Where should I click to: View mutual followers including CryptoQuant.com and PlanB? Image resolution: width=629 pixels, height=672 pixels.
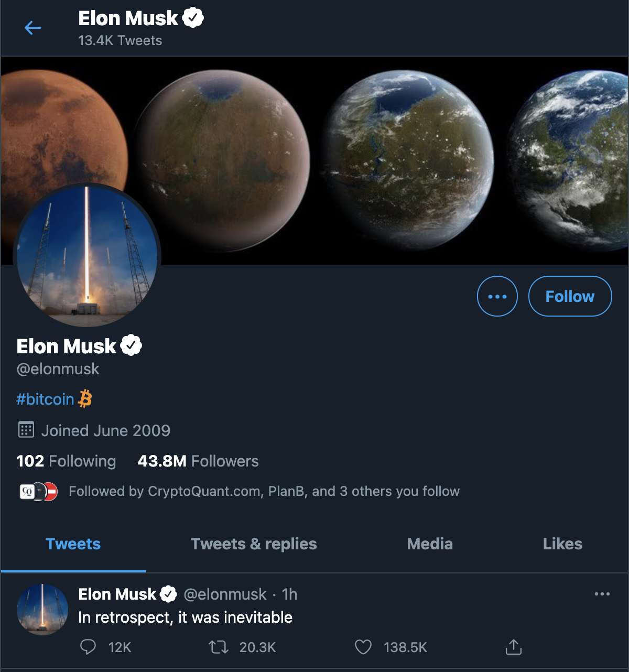(264, 491)
